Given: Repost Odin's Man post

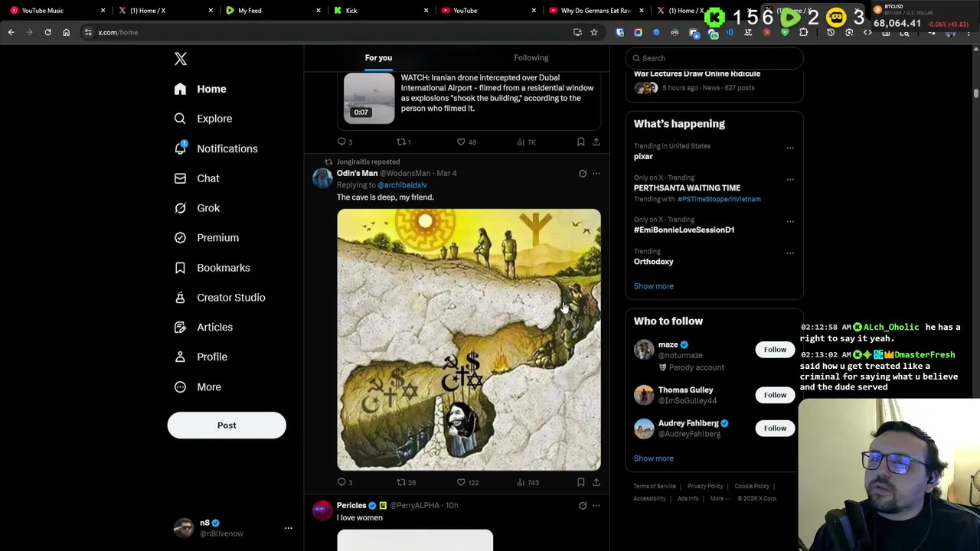Looking at the screenshot, I should coord(406,482).
